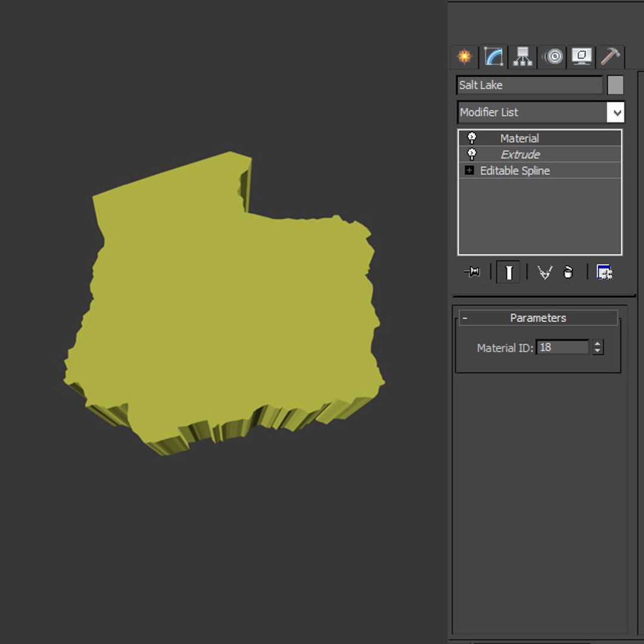Toggle Extrude modifier lightbulb visibility
The width and height of the screenshot is (644, 644).
[472, 154]
